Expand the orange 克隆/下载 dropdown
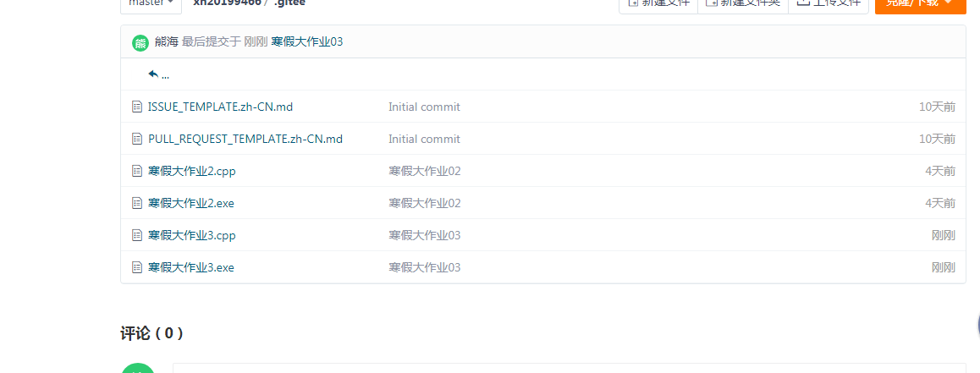980x373 pixels. 920,4
